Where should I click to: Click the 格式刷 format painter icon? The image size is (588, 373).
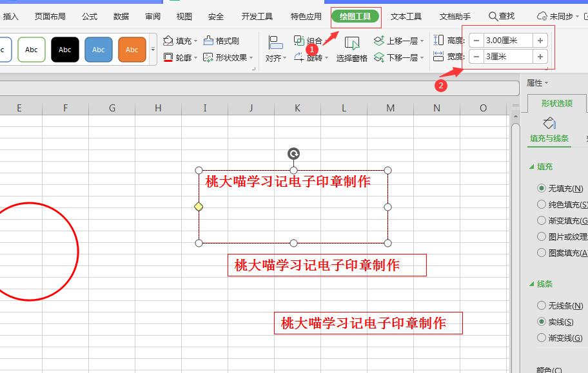pos(209,41)
